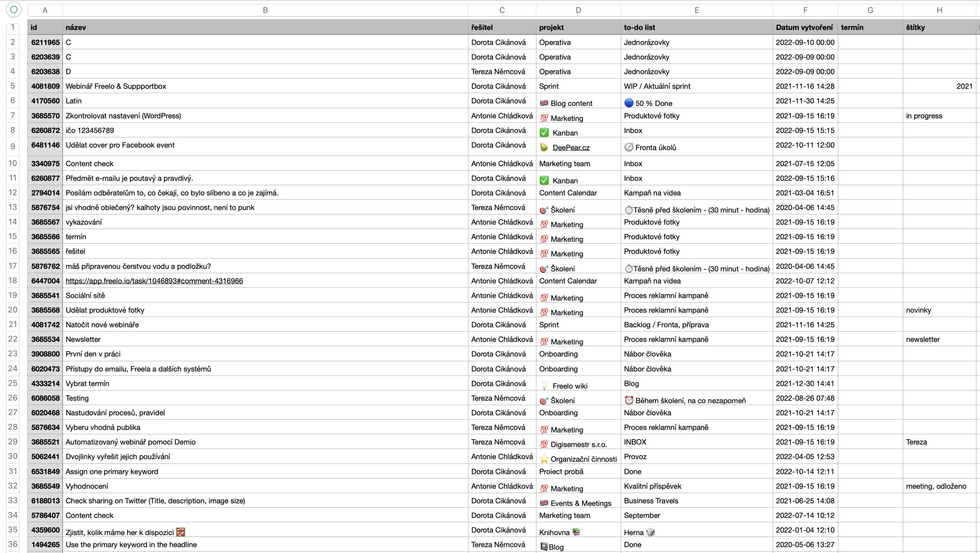
Task: Select row 36 header number
Action: (12, 544)
